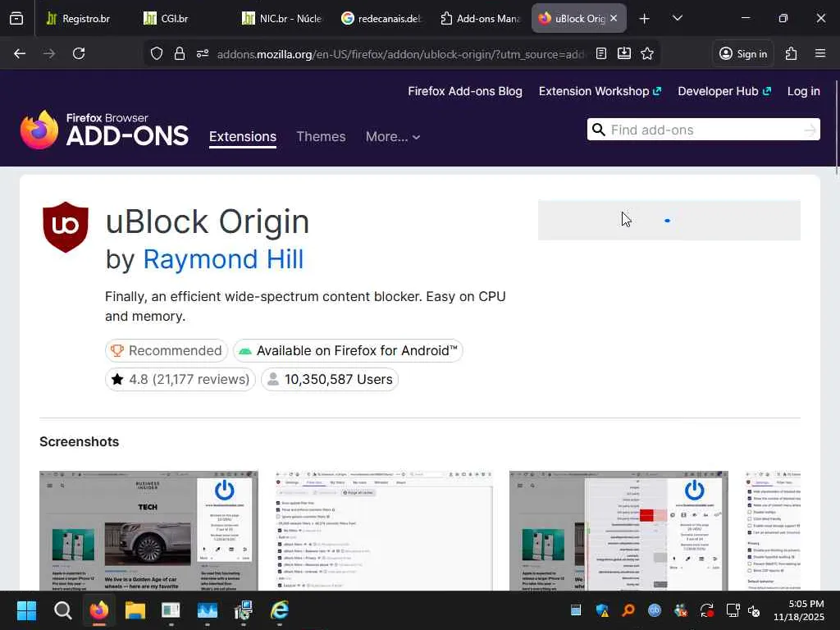Click Available on Firefox for Android badge
The image size is (840, 630).
(348, 351)
